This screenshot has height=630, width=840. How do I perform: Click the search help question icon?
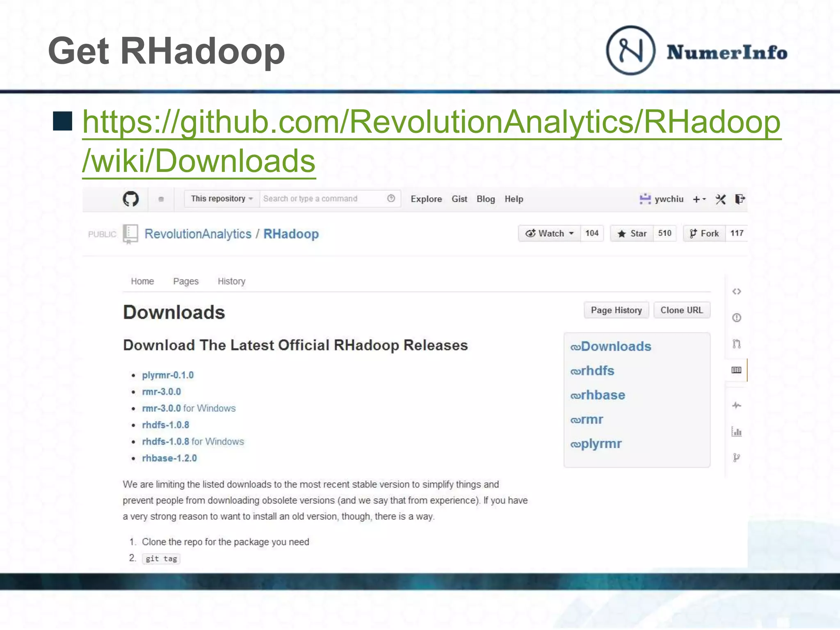[391, 199]
